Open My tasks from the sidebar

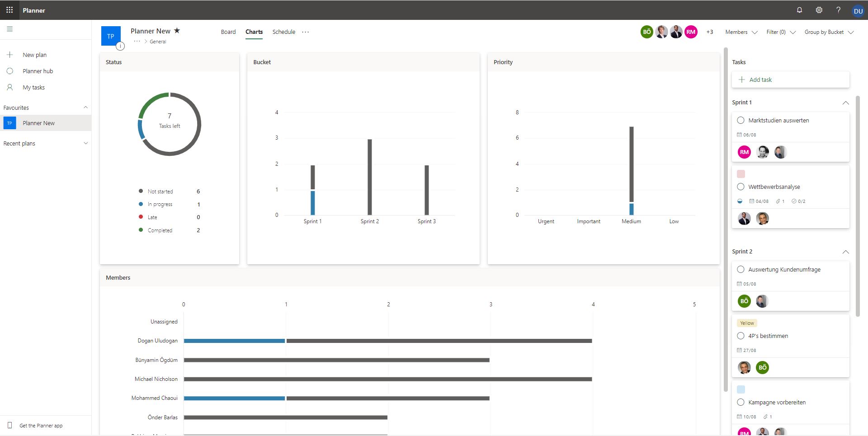pyautogui.click(x=33, y=87)
